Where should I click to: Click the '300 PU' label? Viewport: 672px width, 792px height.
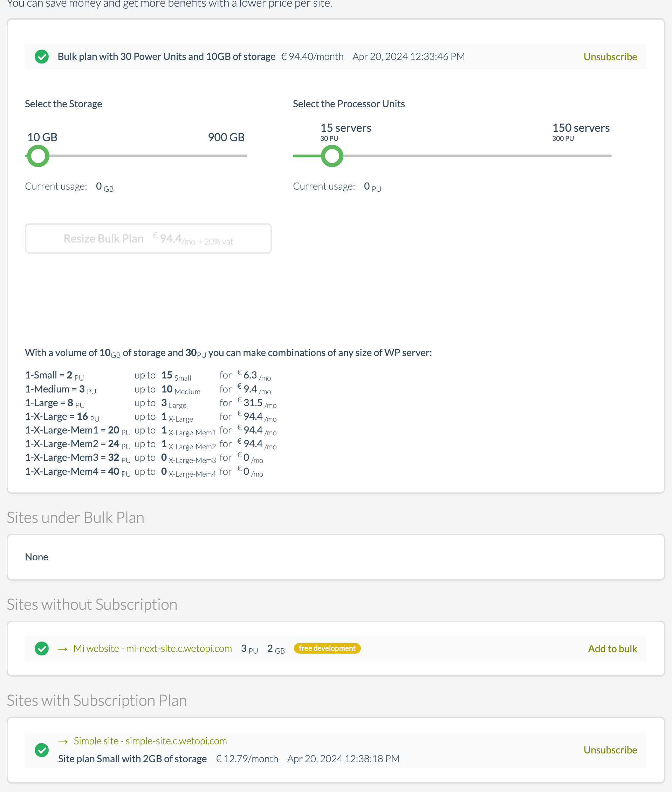pyautogui.click(x=563, y=138)
